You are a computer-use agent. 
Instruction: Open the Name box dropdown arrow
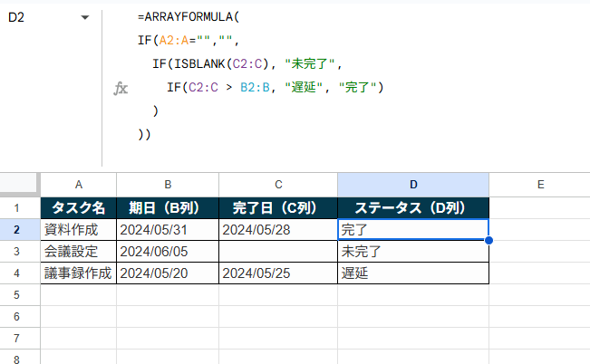coord(85,17)
